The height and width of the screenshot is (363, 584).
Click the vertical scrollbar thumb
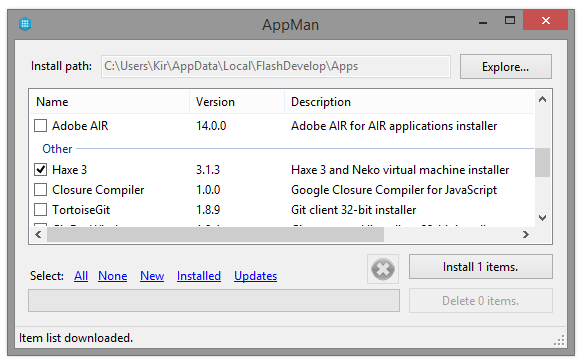tap(543, 162)
